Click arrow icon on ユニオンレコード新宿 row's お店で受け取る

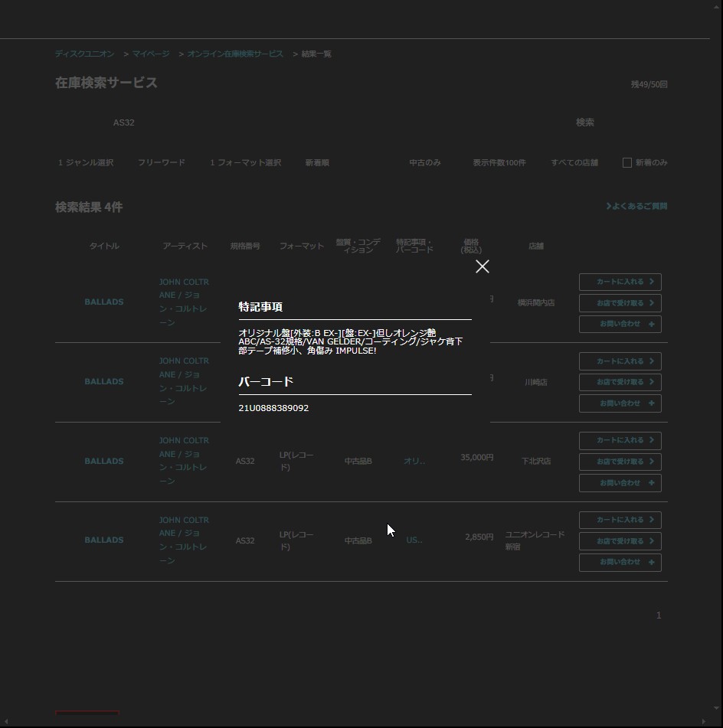point(652,541)
